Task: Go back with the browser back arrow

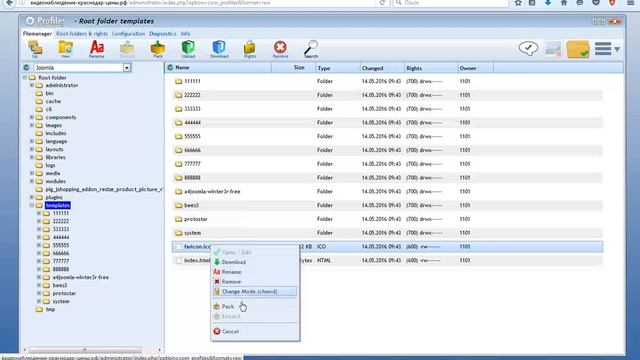Action: pos(9,3)
